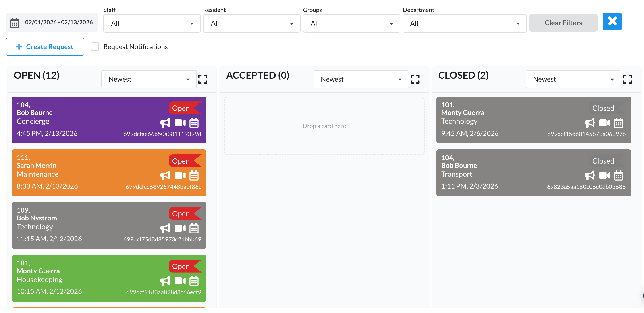
Task: Expand the OPEN column to fullscreen
Action: [203, 79]
